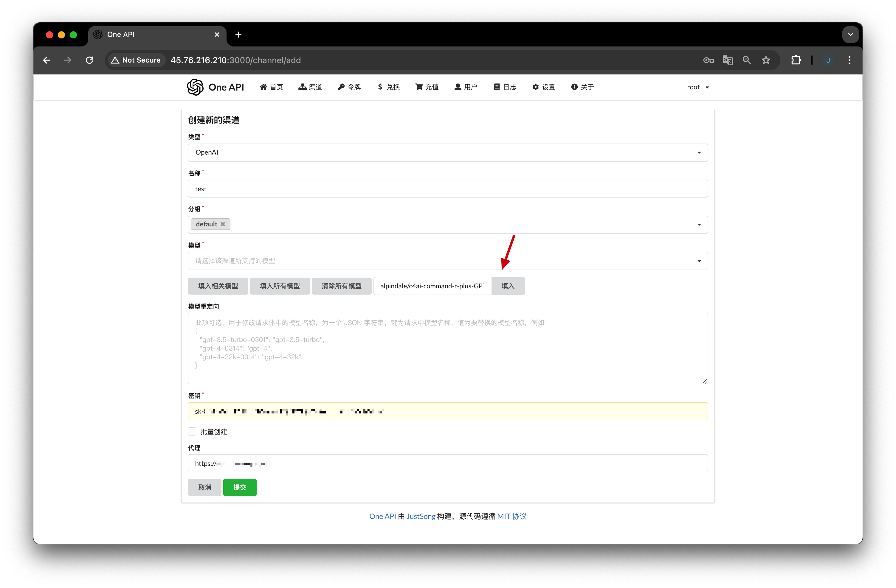
Task: Open the saved passwords key icon
Action: click(709, 60)
